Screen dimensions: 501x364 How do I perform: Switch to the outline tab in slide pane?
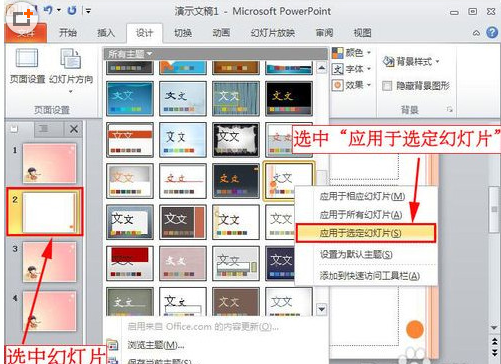(x=44, y=129)
